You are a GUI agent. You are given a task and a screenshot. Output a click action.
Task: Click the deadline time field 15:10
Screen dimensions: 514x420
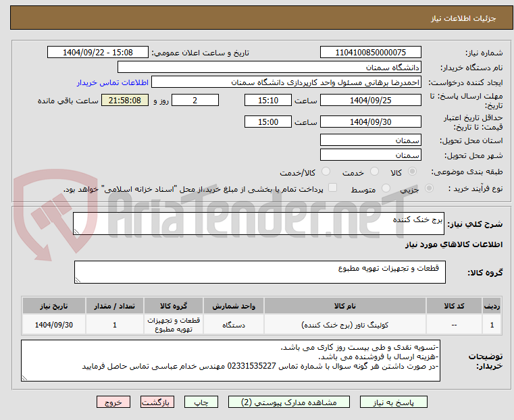pos(268,100)
